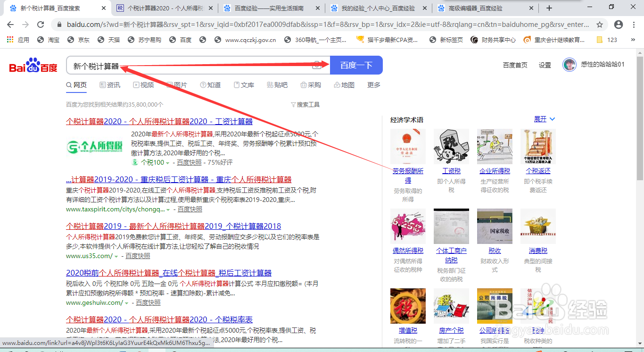Open a new browser tab
644x352 pixels.
[549, 8]
